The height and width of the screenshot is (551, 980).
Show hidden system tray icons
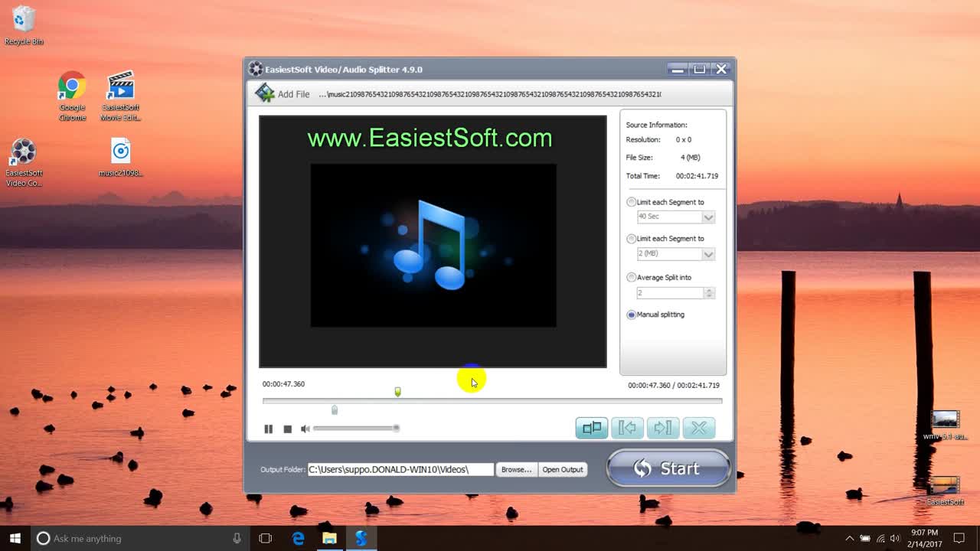[x=849, y=538]
